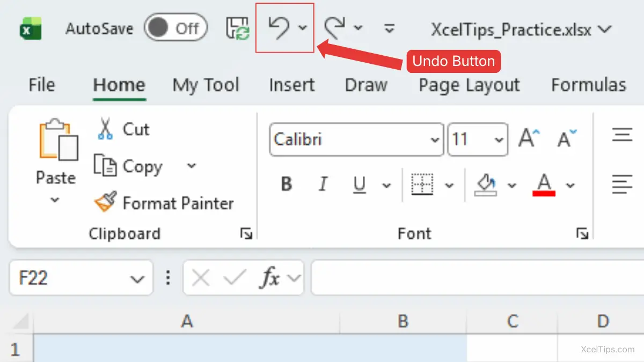Click Decrease Font Size icon
This screenshot has height=362, width=644.
coord(567,139)
